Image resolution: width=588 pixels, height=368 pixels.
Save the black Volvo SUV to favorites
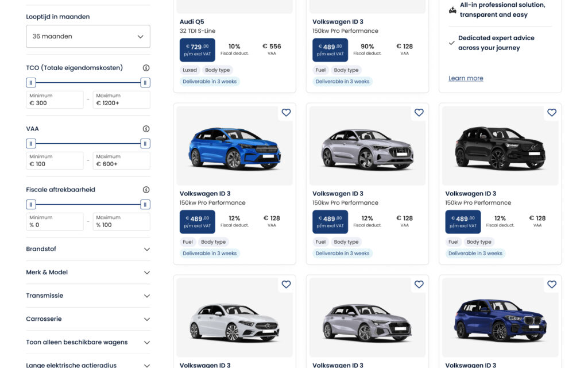551,113
